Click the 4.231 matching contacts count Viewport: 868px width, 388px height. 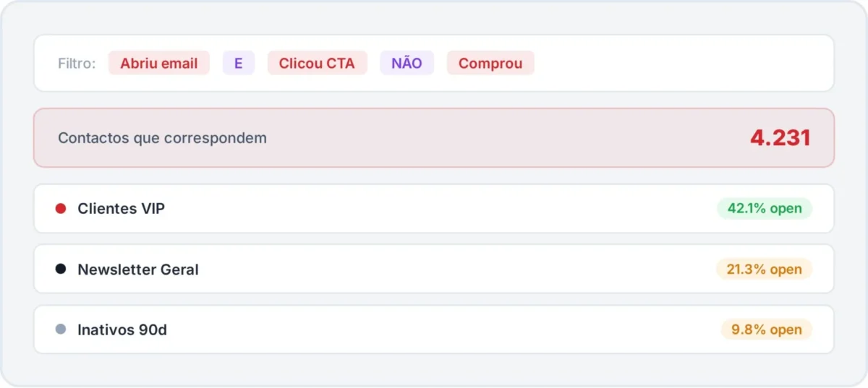point(780,138)
